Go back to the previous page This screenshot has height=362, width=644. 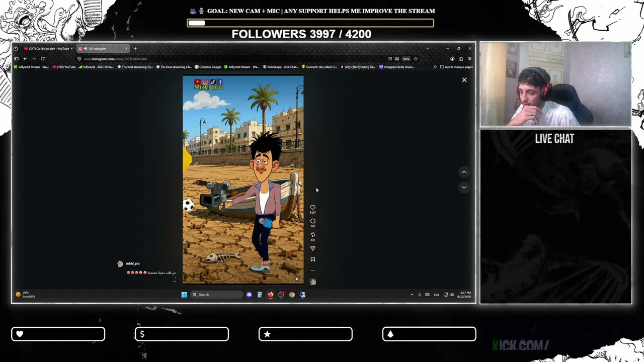(25, 59)
